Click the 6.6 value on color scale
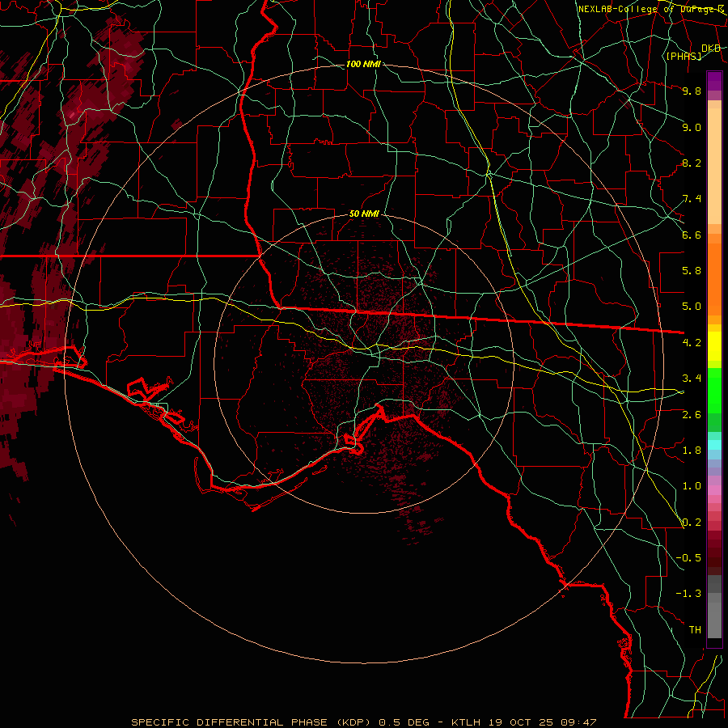Image resolution: width=728 pixels, height=728 pixels. point(692,235)
